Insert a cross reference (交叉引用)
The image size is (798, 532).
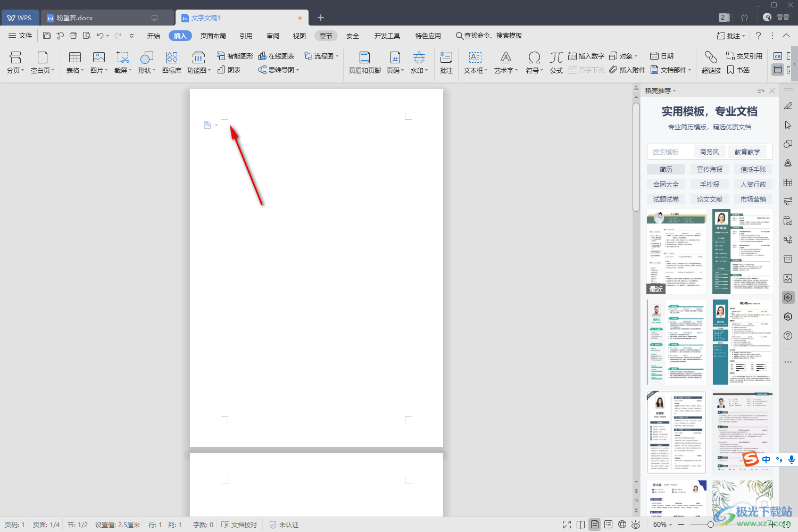744,56
